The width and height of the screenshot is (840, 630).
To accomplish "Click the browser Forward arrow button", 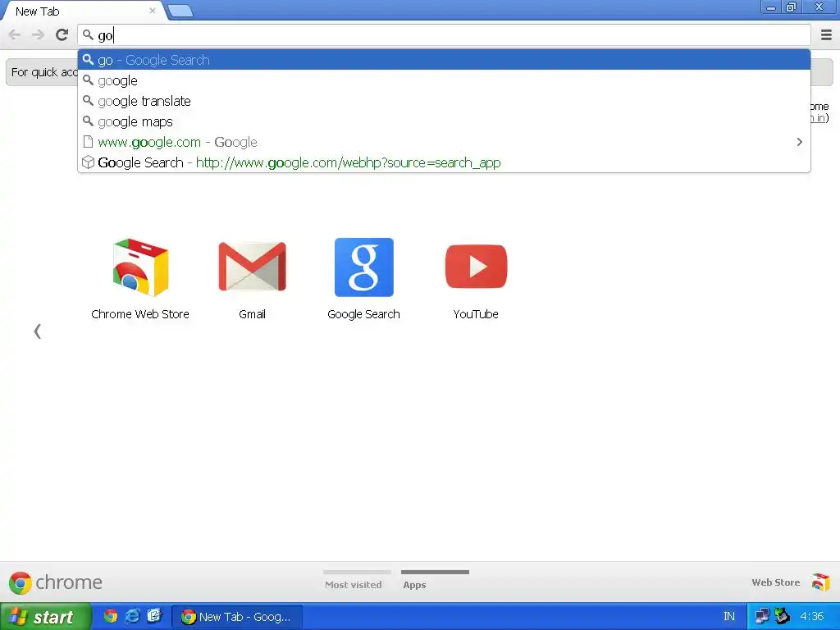I will [38, 35].
